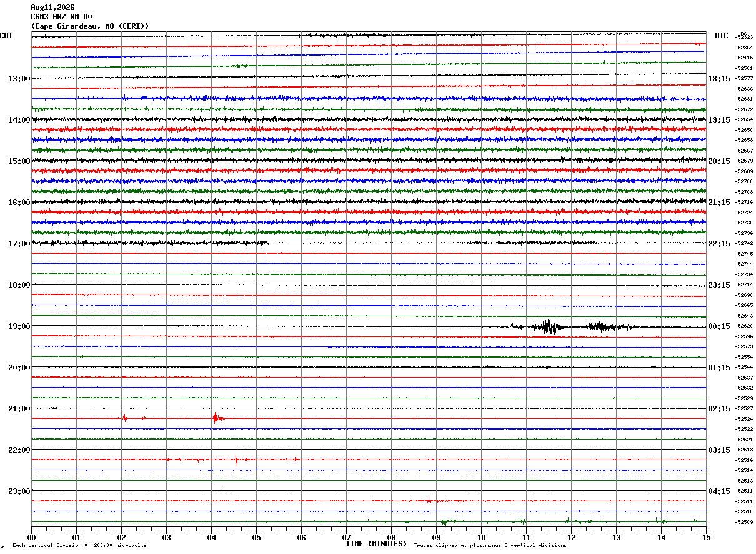Click the 23:15 UTC time label
The height and width of the screenshot is (554, 756).
tap(719, 285)
